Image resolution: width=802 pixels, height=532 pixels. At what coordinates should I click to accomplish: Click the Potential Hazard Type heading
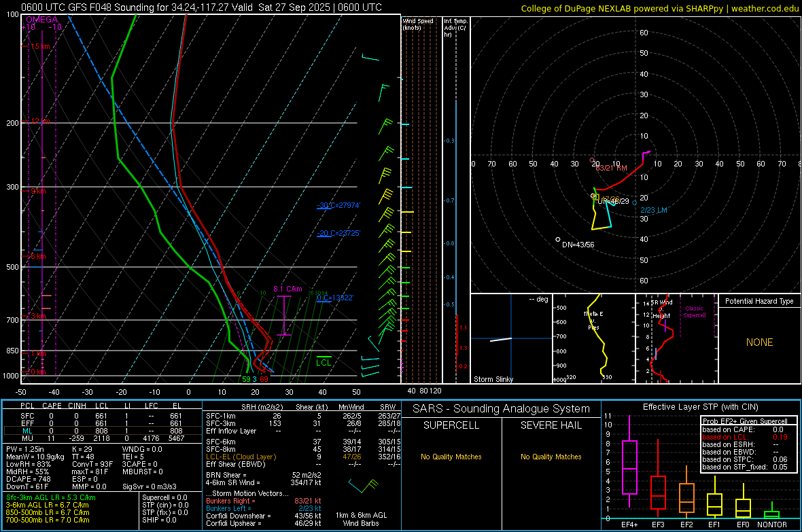759,301
